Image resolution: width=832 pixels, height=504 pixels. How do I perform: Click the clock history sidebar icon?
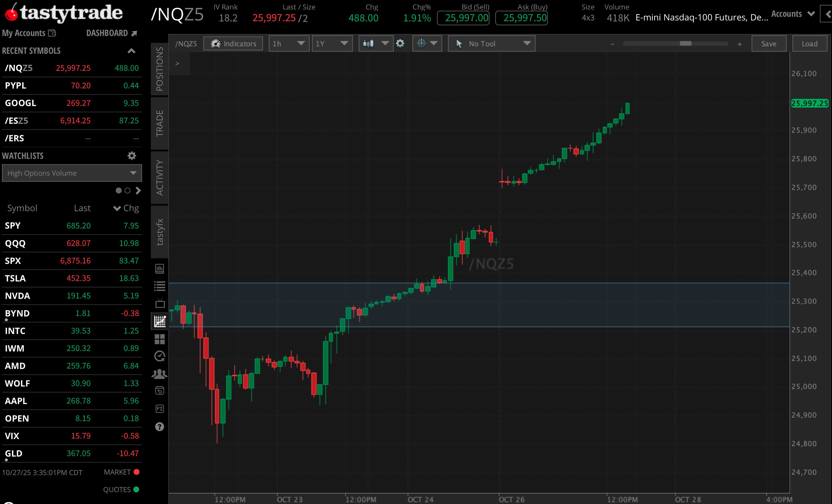click(159, 356)
